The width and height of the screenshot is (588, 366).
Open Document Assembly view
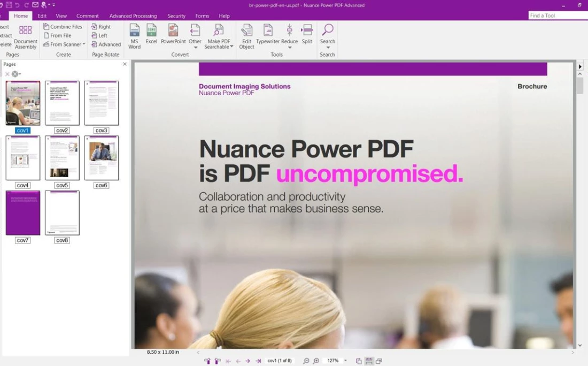(x=26, y=36)
